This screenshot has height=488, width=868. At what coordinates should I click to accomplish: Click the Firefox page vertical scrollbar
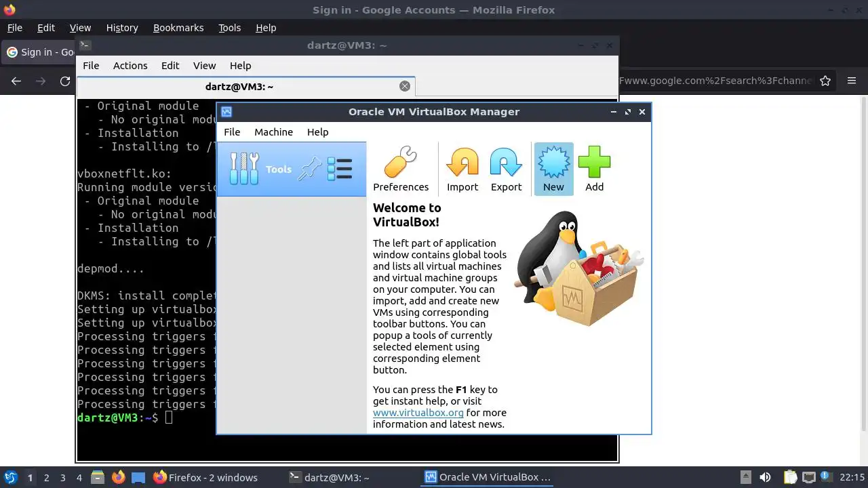click(x=863, y=264)
